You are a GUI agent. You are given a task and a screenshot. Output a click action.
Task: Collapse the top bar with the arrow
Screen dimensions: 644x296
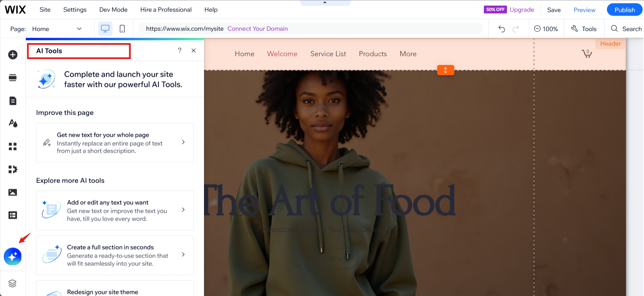(325, 3)
